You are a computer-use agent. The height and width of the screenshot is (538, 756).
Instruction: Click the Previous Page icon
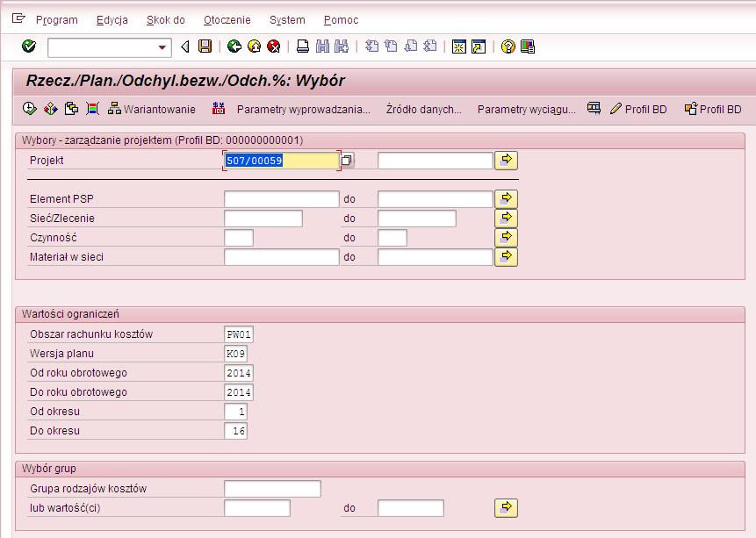(391, 47)
